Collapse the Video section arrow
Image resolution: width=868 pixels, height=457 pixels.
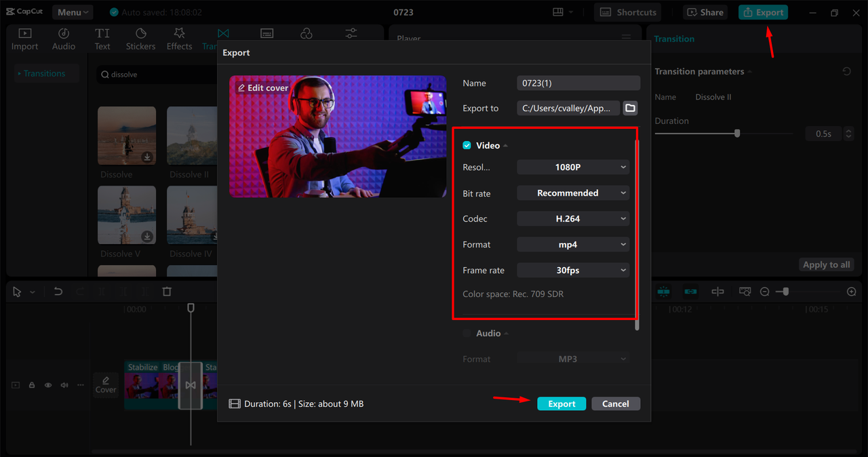[505, 146]
